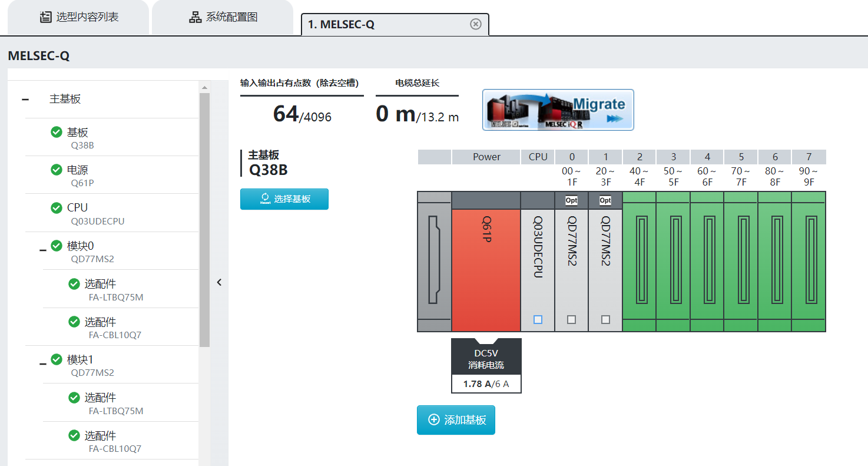Viewport: 868px width, 466px height.
Task: Collapse the 主基板 tree section
Action: coord(25,100)
